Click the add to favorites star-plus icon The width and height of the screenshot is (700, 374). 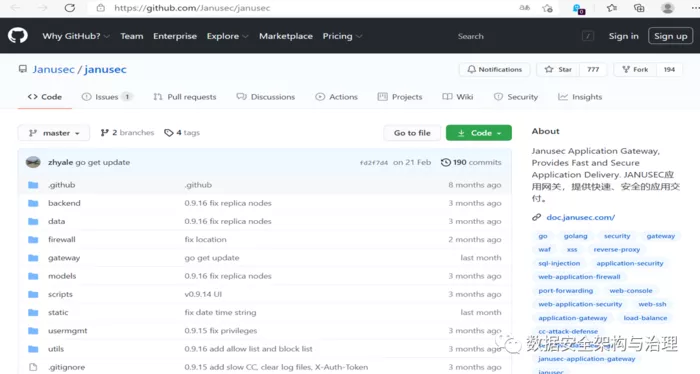tap(547, 8)
